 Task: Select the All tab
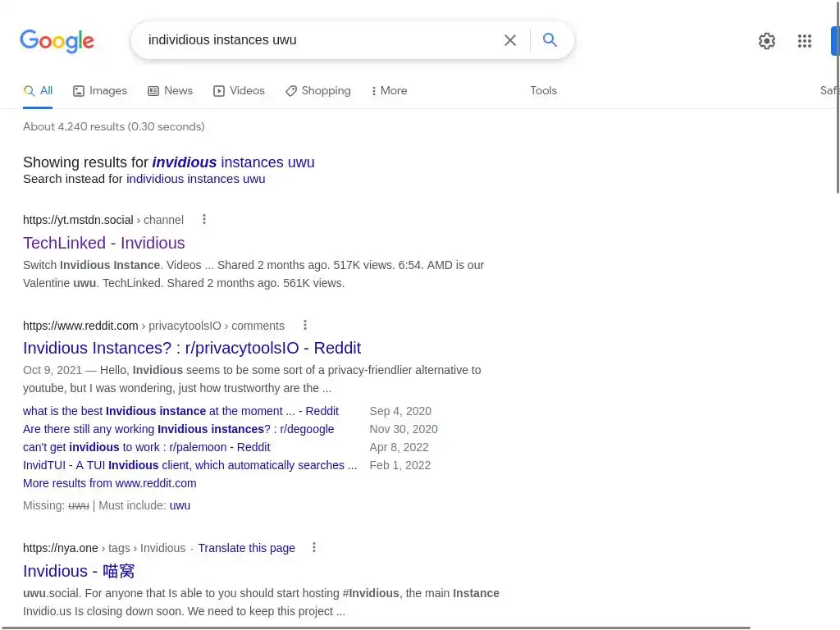pyautogui.click(x=38, y=90)
